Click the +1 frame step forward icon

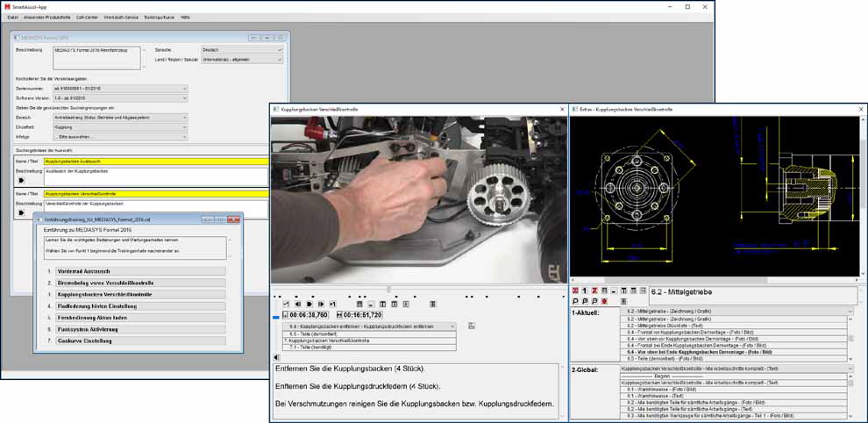tap(332, 304)
